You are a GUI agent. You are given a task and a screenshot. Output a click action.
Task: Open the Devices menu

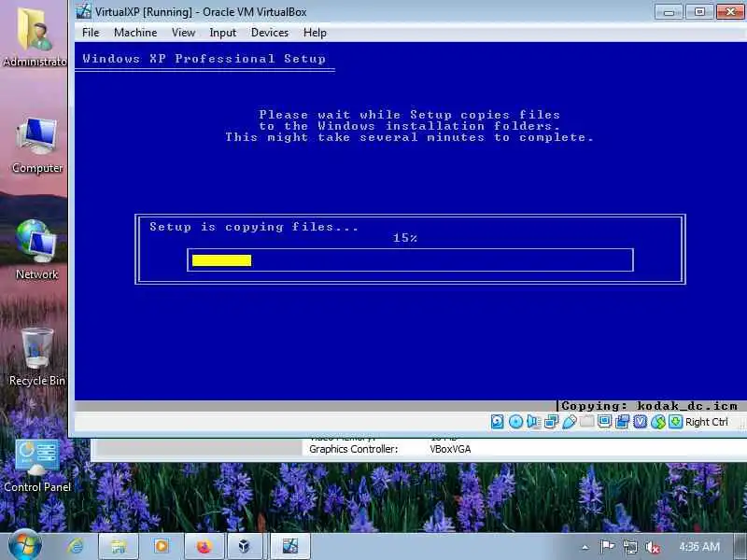click(x=270, y=33)
